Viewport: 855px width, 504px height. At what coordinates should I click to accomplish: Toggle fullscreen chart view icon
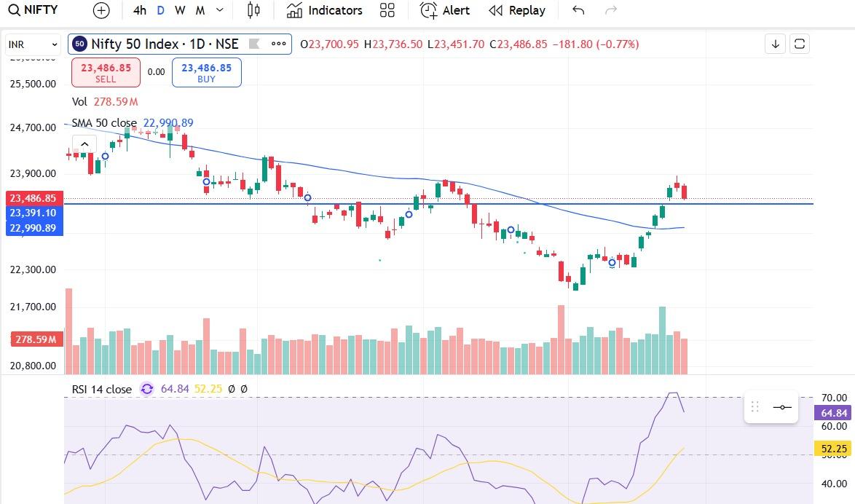tap(800, 44)
